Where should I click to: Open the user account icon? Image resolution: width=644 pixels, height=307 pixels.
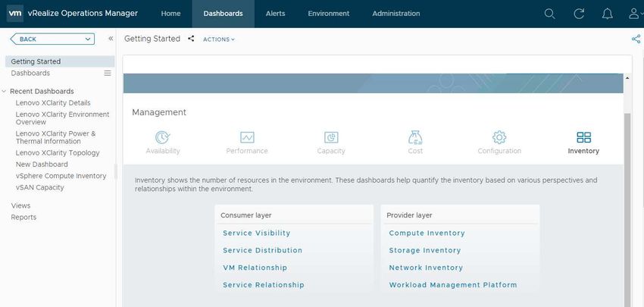click(x=635, y=14)
